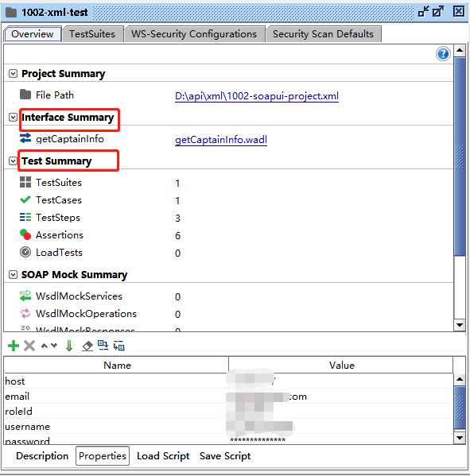Image resolution: width=470 pixels, height=476 pixels.
Task: Select the Properties bottom tab
Action: (103, 456)
